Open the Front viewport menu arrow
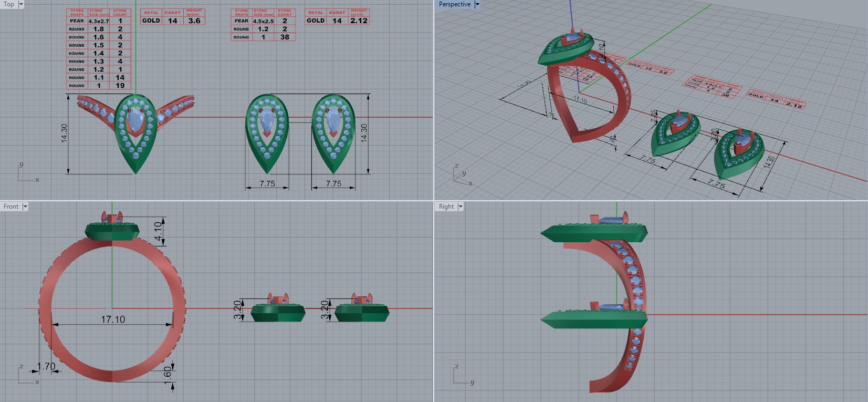This screenshot has height=402, width=868. click(25, 207)
